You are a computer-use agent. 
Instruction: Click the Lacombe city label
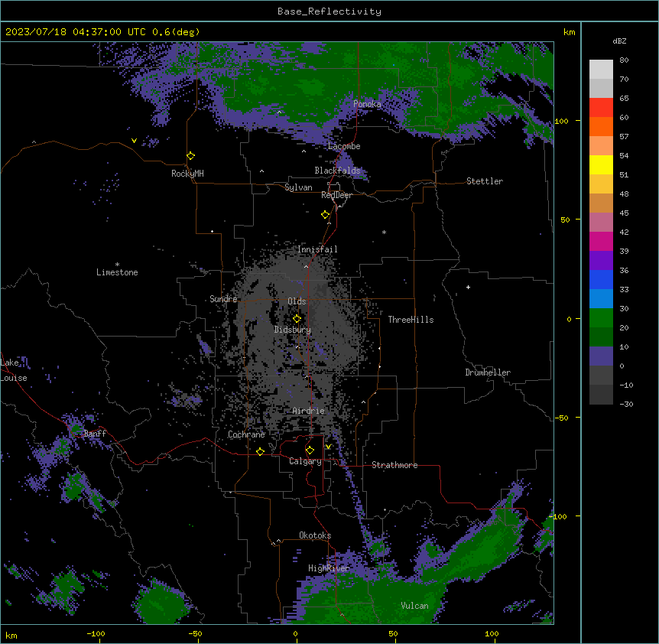[x=344, y=146]
